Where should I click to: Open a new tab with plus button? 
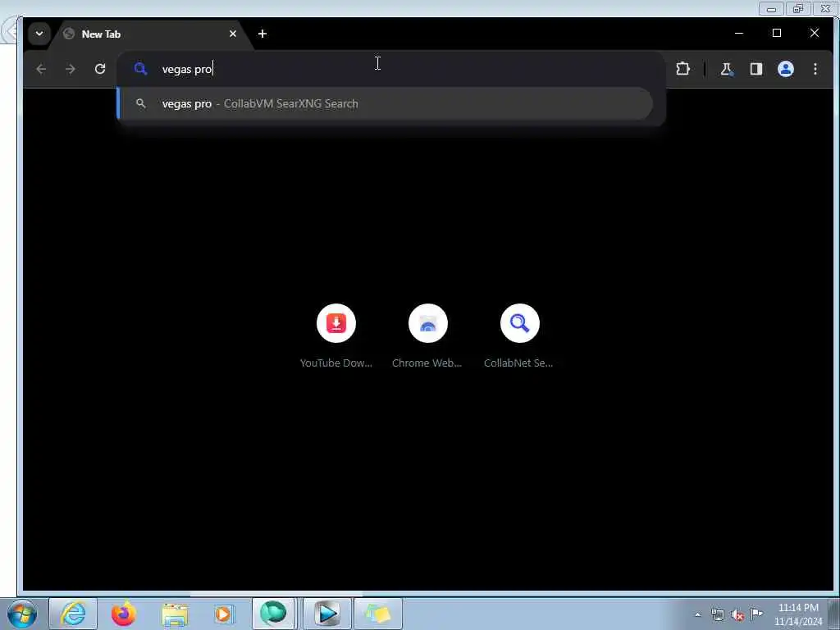tap(262, 34)
